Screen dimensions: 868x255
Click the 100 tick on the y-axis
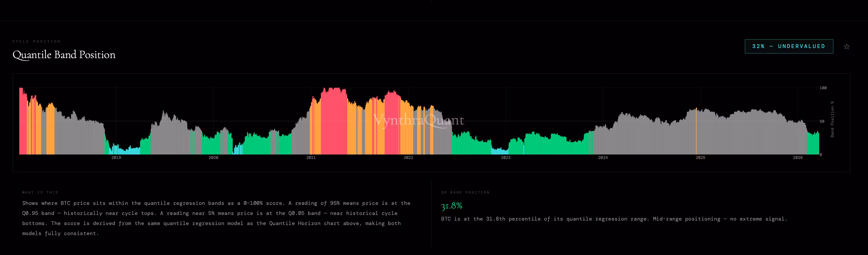tap(823, 88)
